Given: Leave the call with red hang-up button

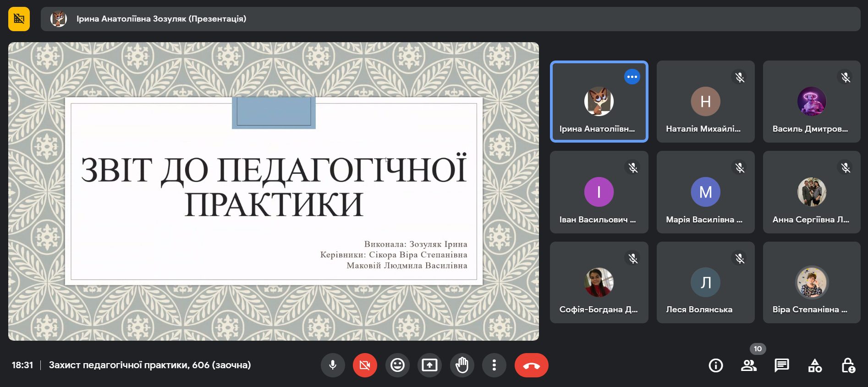Looking at the screenshot, I should (532, 365).
